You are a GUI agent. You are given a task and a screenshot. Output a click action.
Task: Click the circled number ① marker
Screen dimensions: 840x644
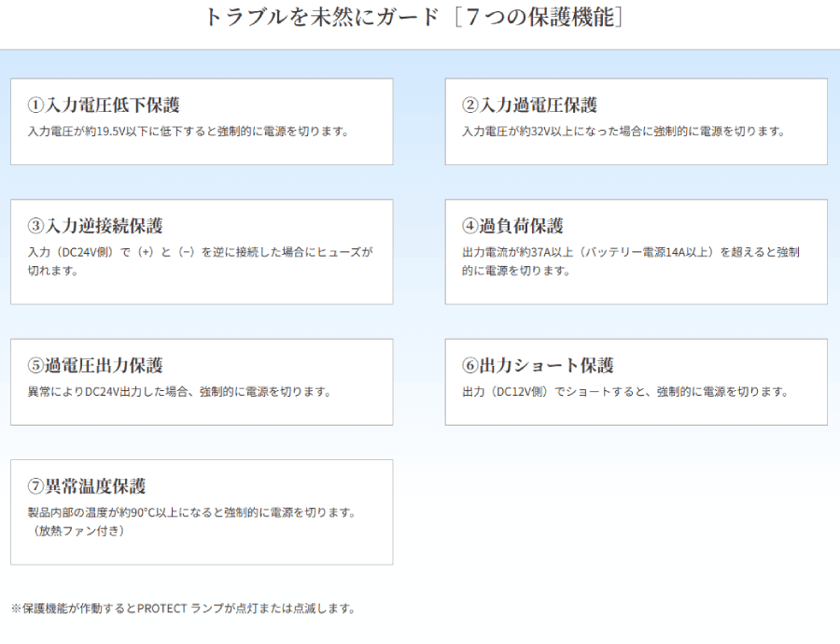point(36,105)
